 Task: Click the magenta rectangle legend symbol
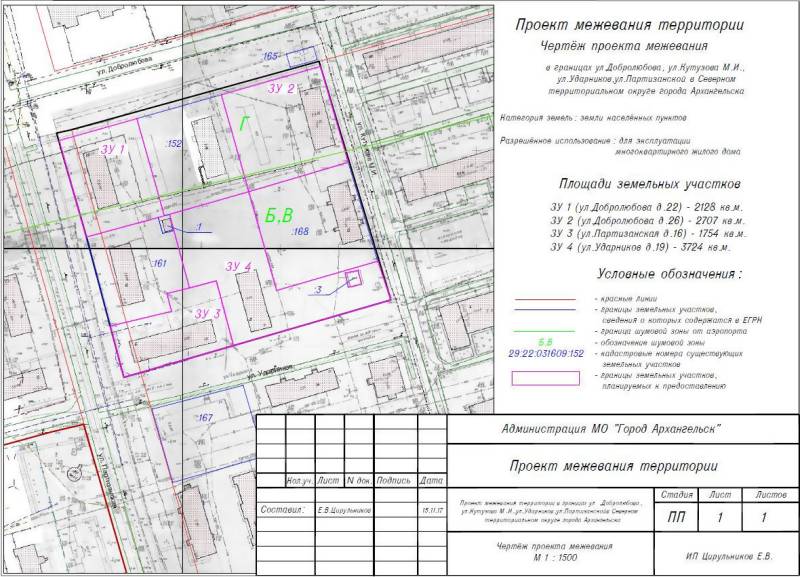coord(546,378)
